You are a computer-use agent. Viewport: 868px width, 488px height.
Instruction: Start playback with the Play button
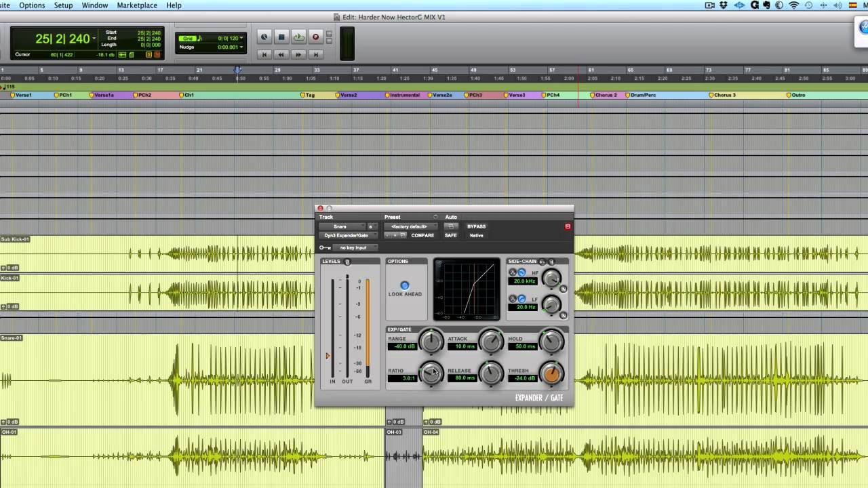click(x=298, y=37)
